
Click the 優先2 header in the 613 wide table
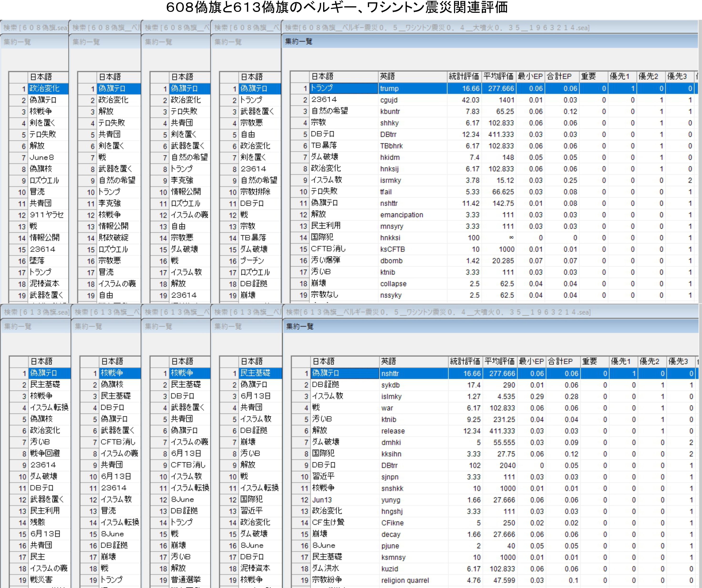click(652, 361)
